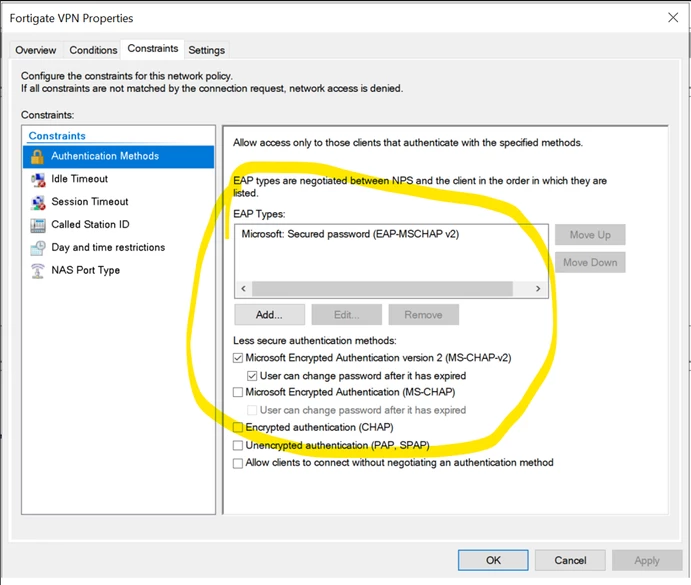The image size is (691, 585).
Task: Select EAP-MSCHAP v2 entry in EAP Types
Action: (x=350, y=234)
